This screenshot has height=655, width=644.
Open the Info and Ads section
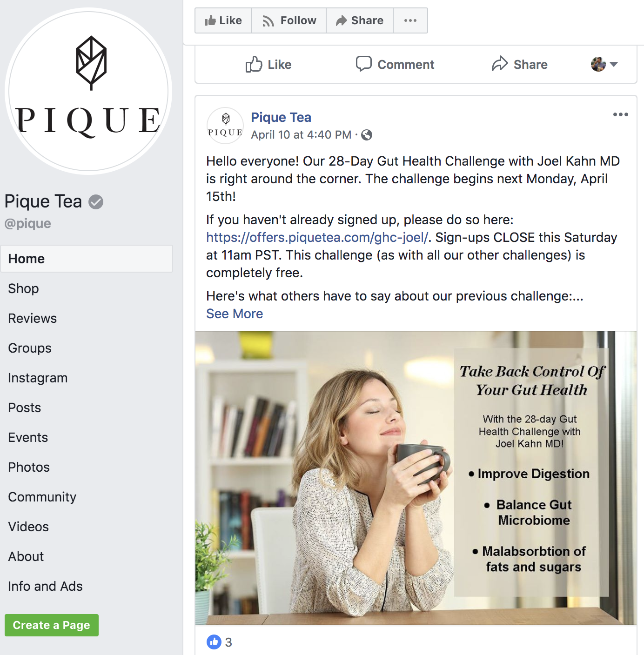(45, 586)
